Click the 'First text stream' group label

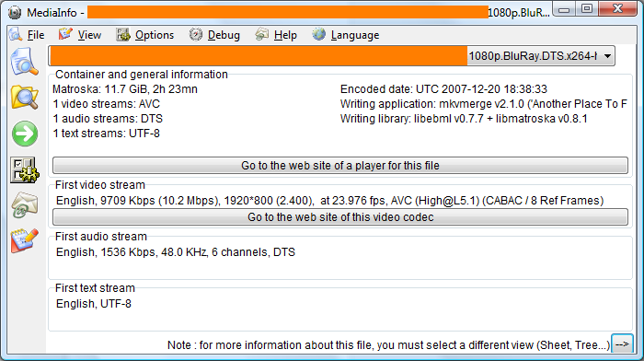pyautogui.click(x=95, y=288)
